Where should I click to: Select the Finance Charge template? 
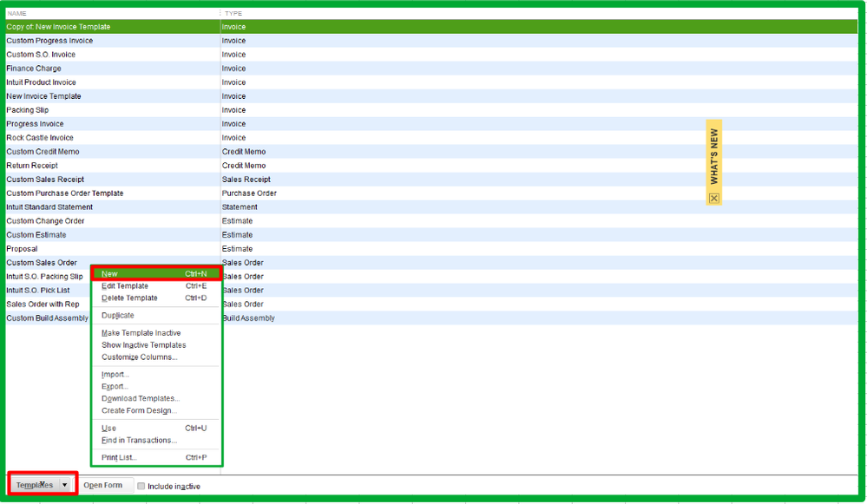click(x=431, y=69)
